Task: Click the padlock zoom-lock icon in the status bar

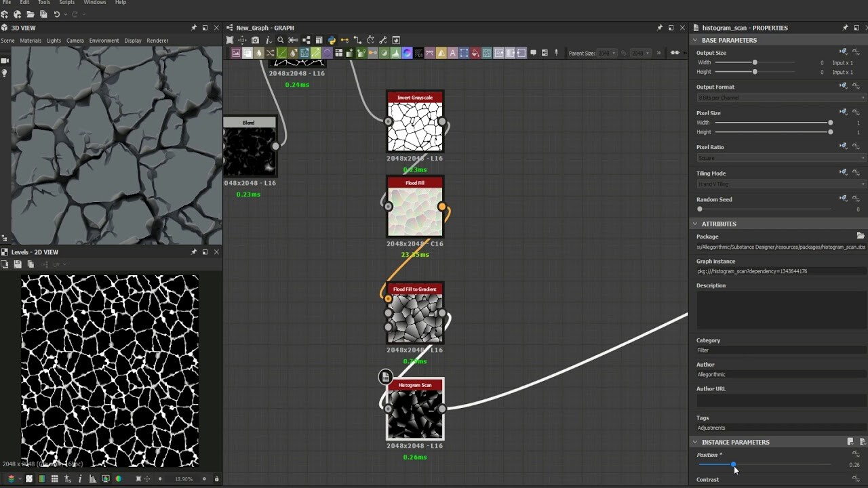Action: (x=217, y=479)
